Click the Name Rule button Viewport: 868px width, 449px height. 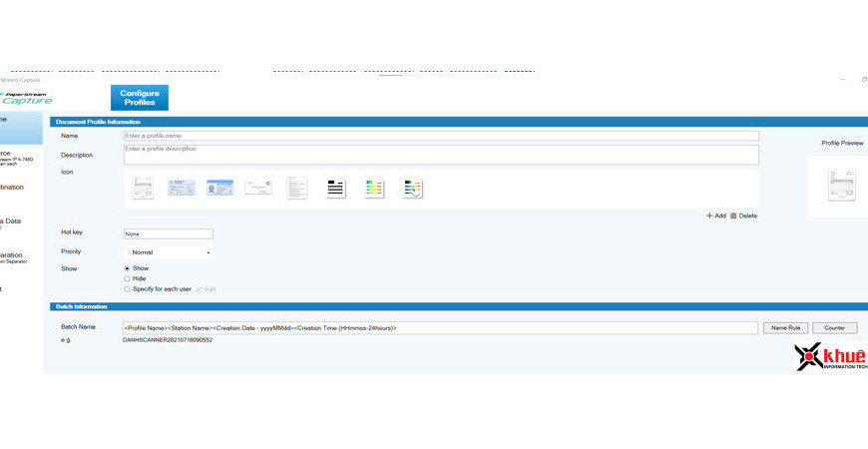tap(785, 327)
